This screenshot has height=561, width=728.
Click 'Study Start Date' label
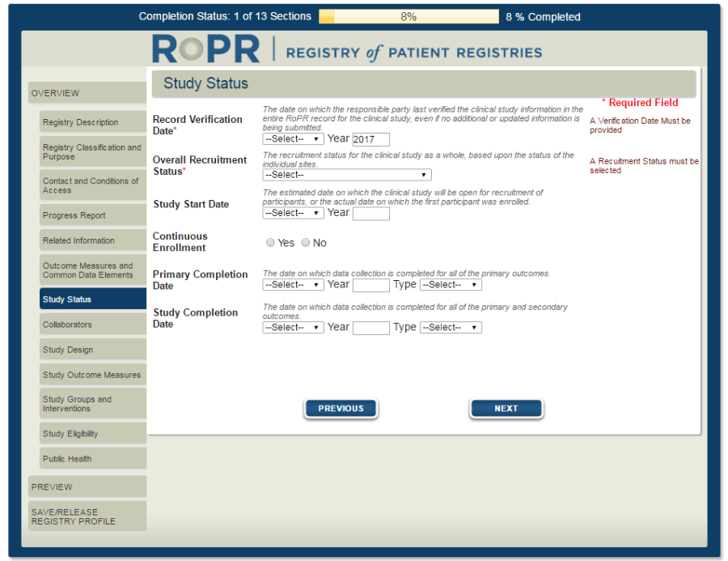tap(191, 204)
